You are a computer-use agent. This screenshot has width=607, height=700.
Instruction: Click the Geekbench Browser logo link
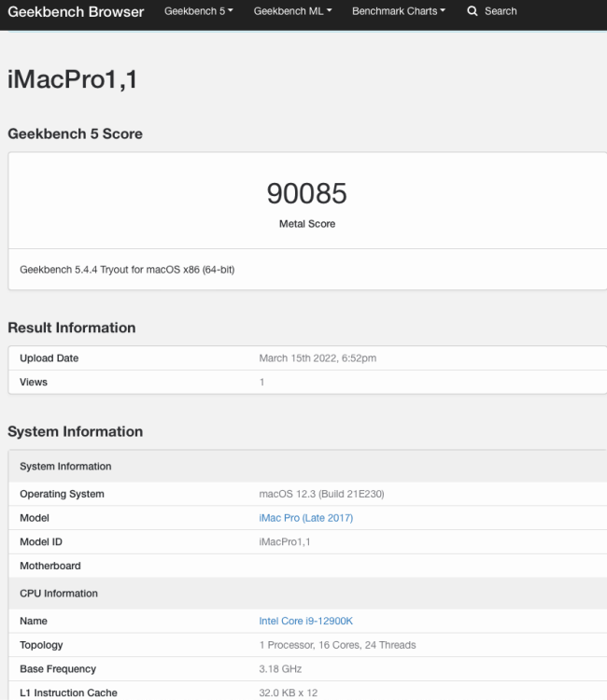click(76, 11)
